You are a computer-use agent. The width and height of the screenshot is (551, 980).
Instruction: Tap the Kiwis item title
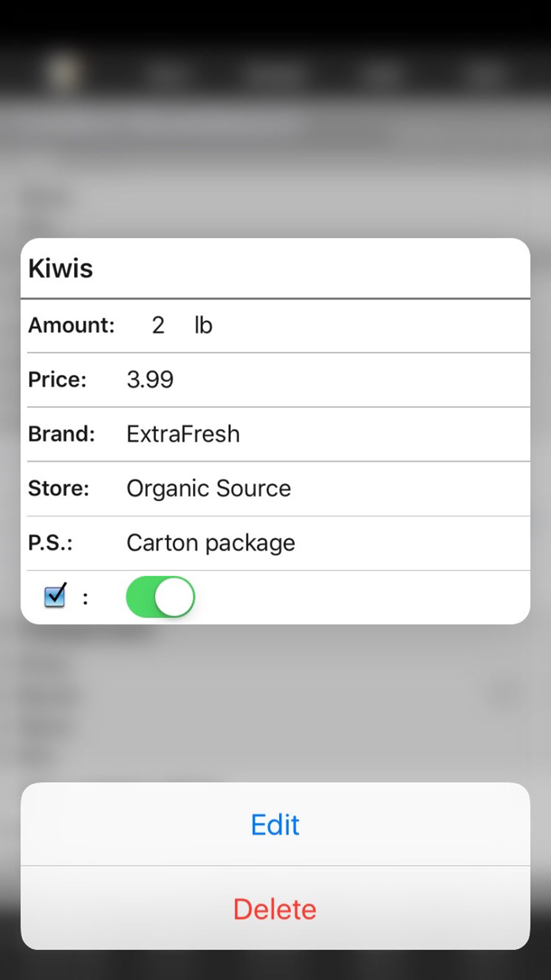click(61, 269)
